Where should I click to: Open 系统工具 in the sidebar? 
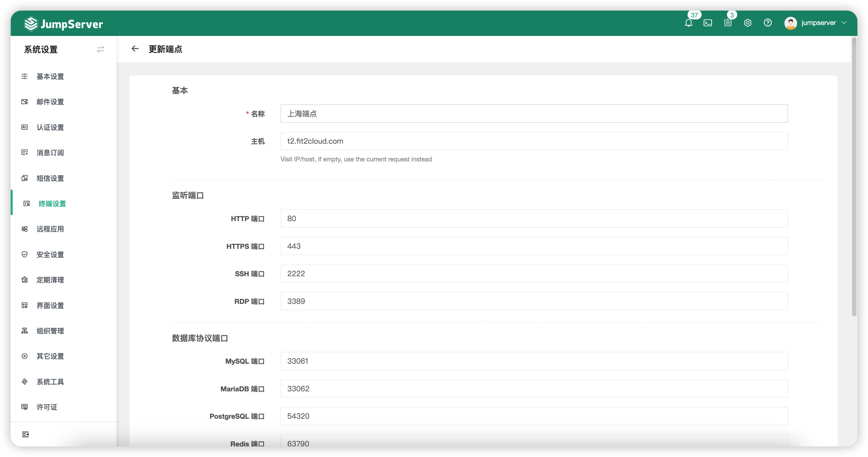click(50, 381)
